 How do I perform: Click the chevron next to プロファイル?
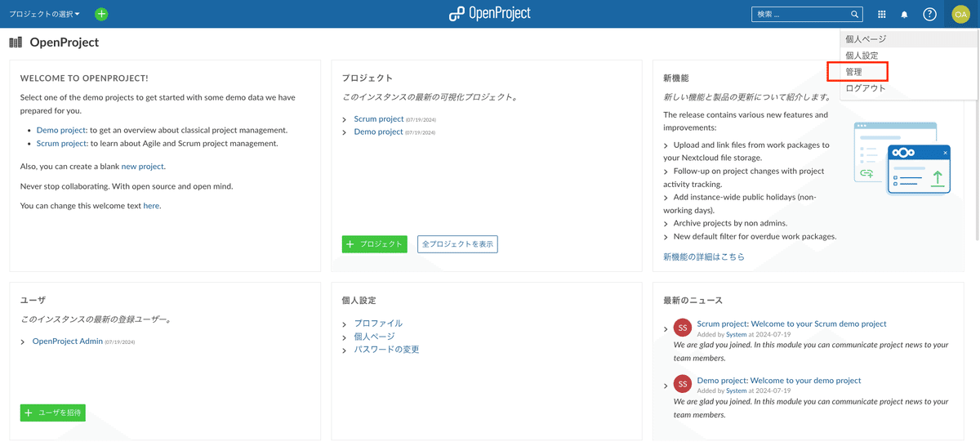(345, 324)
